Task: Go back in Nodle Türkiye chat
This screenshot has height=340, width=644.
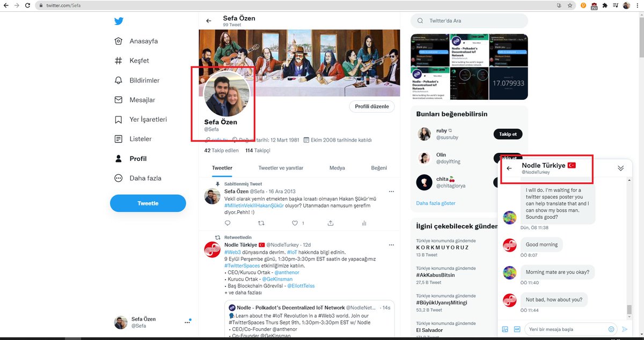Action: tap(509, 168)
